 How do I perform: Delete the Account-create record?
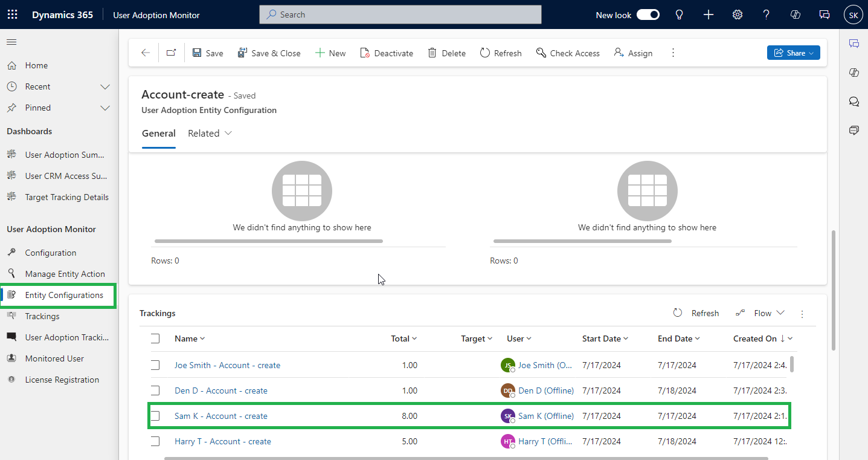click(x=447, y=53)
